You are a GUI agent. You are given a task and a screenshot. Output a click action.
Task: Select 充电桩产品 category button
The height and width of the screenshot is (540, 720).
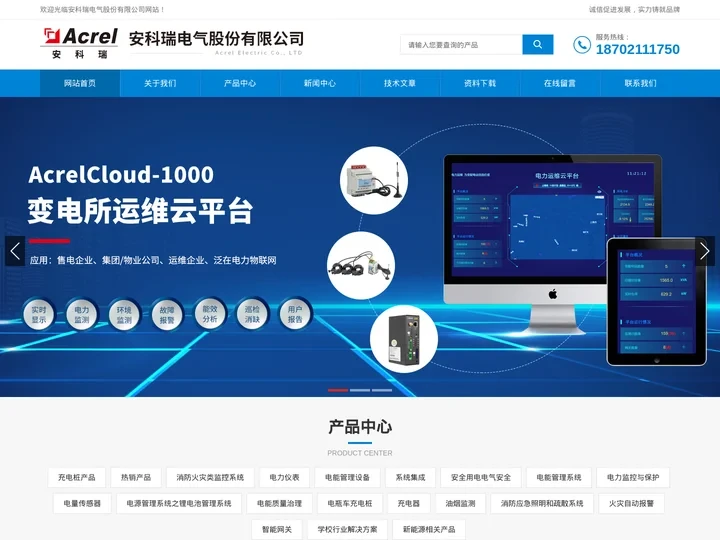coord(77,478)
